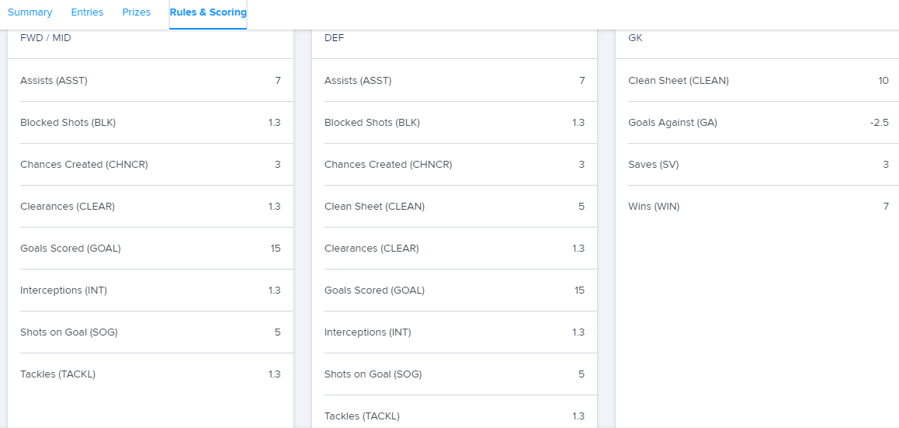Click the DEF column header
Viewport: 899px width, 428px height.
334,38
